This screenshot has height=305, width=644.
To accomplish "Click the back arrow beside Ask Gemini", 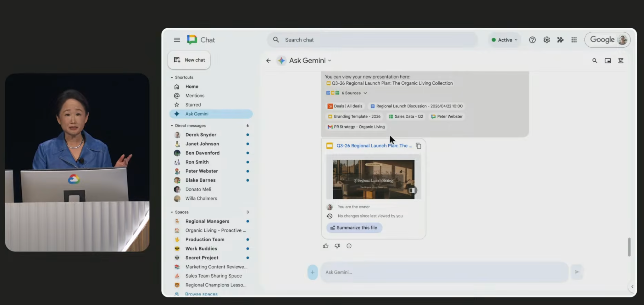I will pos(268,61).
